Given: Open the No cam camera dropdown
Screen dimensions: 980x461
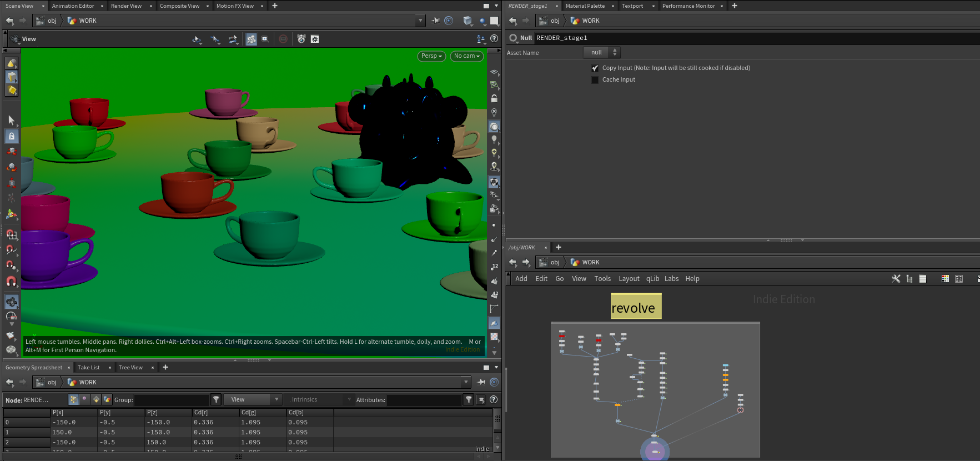Looking at the screenshot, I should [466, 56].
